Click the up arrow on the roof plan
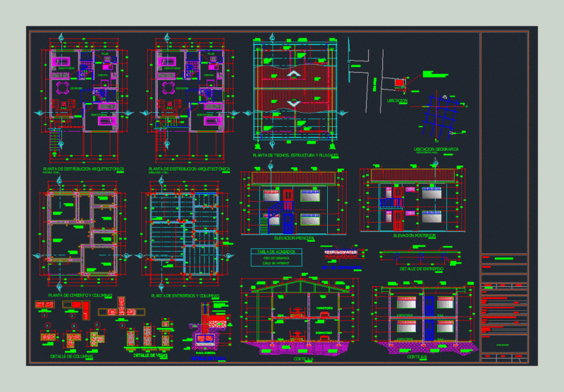The width and height of the screenshot is (564, 392). 294,74
